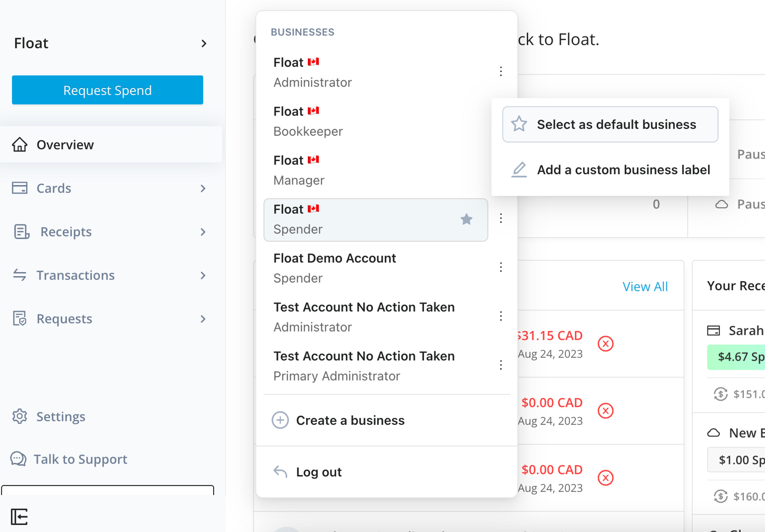Select as default business option
The image size is (765, 532).
point(610,125)
